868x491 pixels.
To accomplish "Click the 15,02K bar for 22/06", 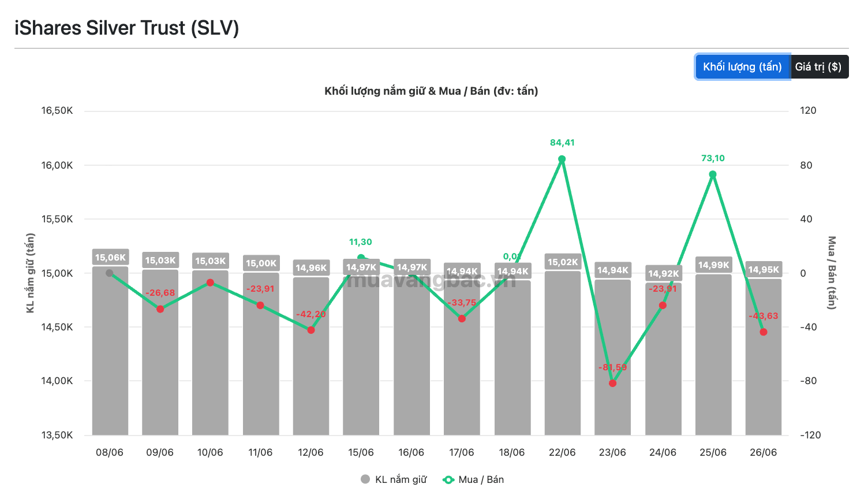I will click(562, 353).
